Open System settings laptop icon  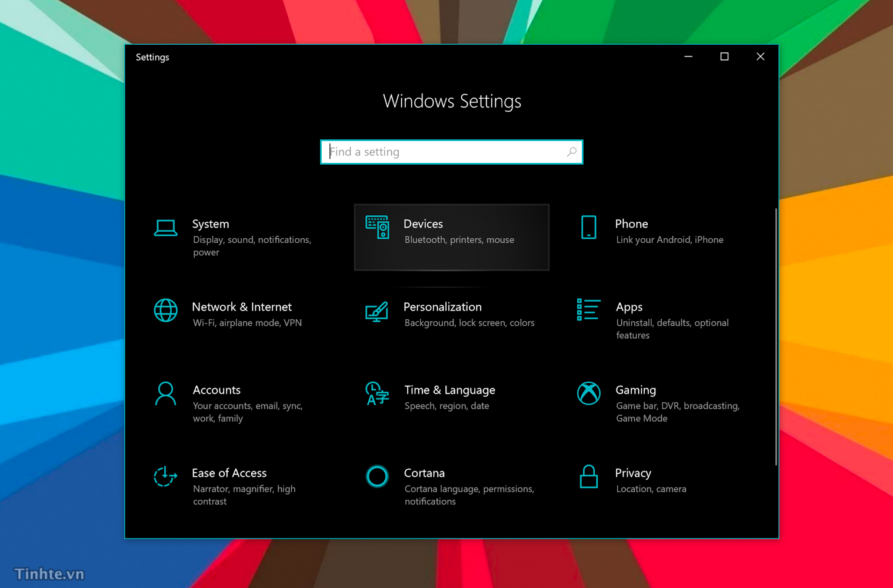click(x=165, y=228)
